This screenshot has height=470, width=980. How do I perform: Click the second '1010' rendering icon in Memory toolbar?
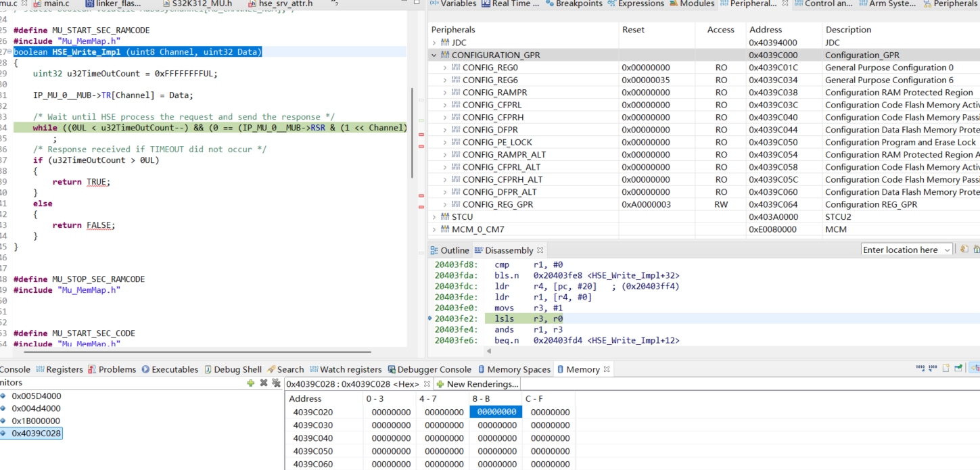click(931, 367)
